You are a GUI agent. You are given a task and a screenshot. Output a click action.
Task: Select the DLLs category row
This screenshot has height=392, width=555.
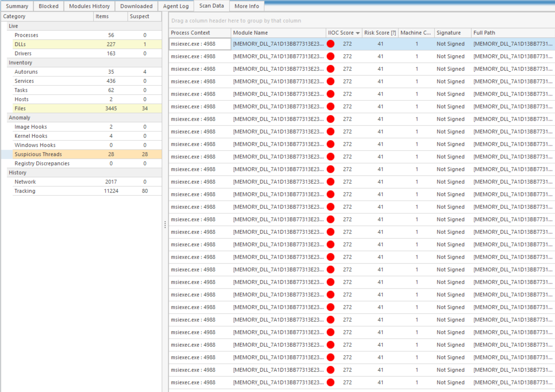click(20, 44)
